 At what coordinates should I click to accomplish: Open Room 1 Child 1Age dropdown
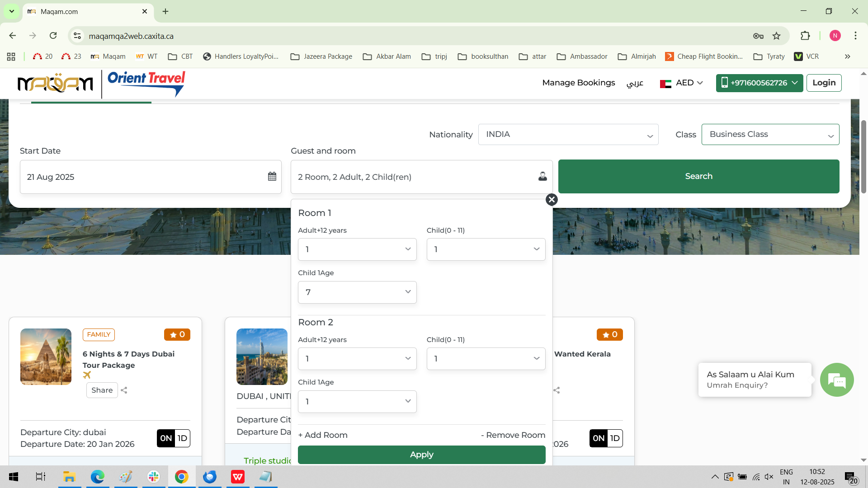click(x=357, y=292)
